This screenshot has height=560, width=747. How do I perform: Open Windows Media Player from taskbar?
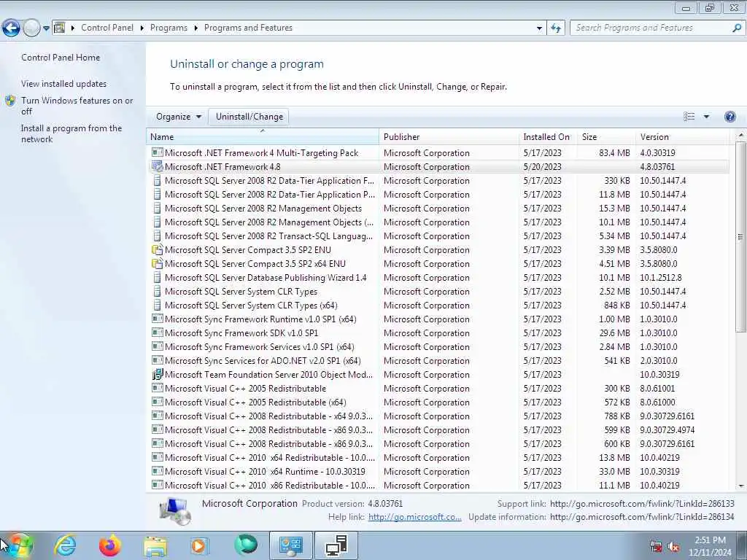pos(198,546)
